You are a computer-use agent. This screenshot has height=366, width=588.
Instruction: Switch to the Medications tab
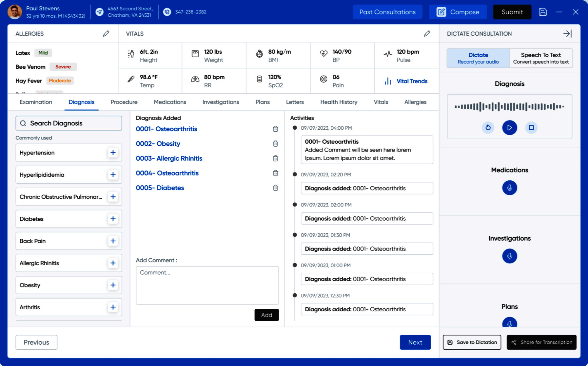[x=170, y=102]
